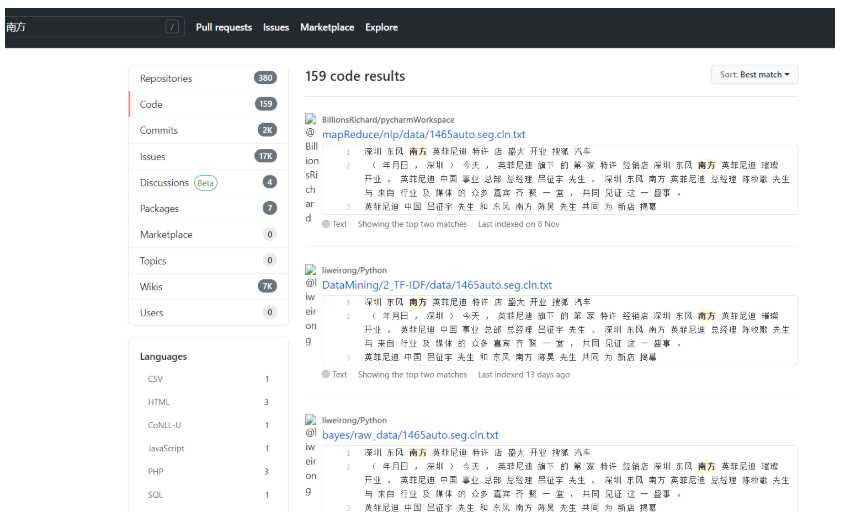This screenshot has height=529, width=866.
Task: Show Packages search results
Action: [x=208, y=208]
